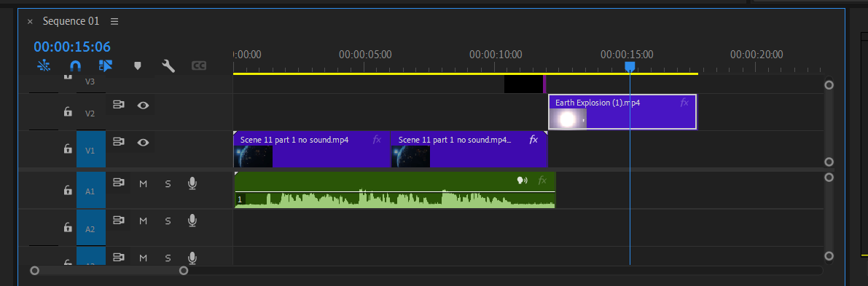Add a marker with the marker icon
This screenshot has width=868, height=286.
(x=138, y=65)
